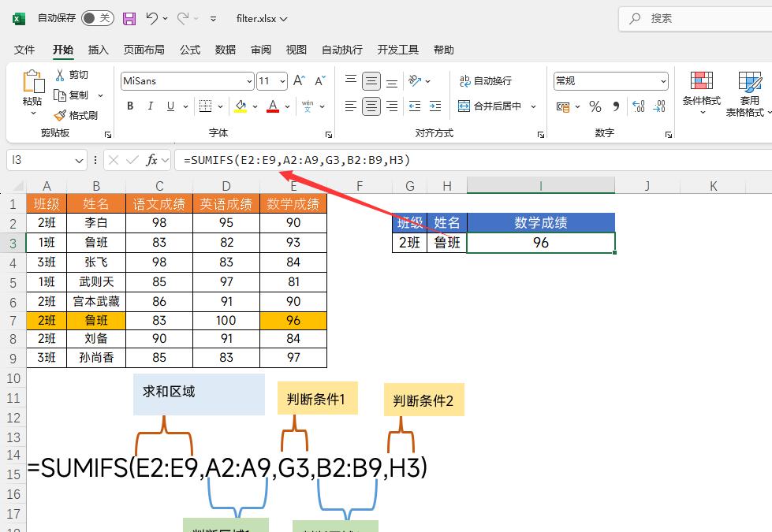Apply red font color
772x532 pixels.
[x=273, y=106]
